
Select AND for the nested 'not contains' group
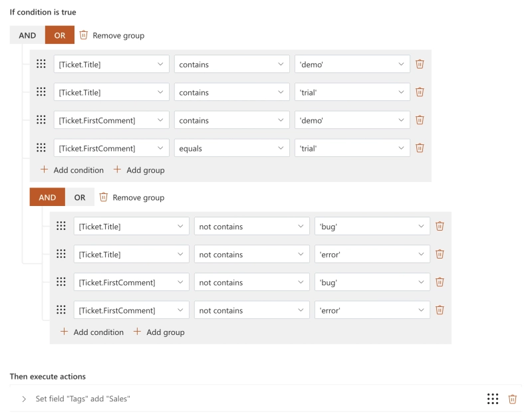pyautogui.click(x=47, y=197)
